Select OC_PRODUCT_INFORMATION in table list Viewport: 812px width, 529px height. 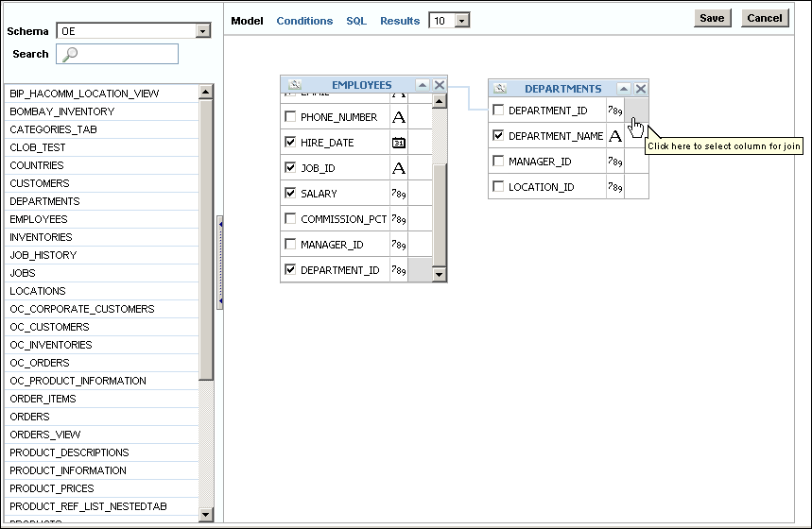101,381
